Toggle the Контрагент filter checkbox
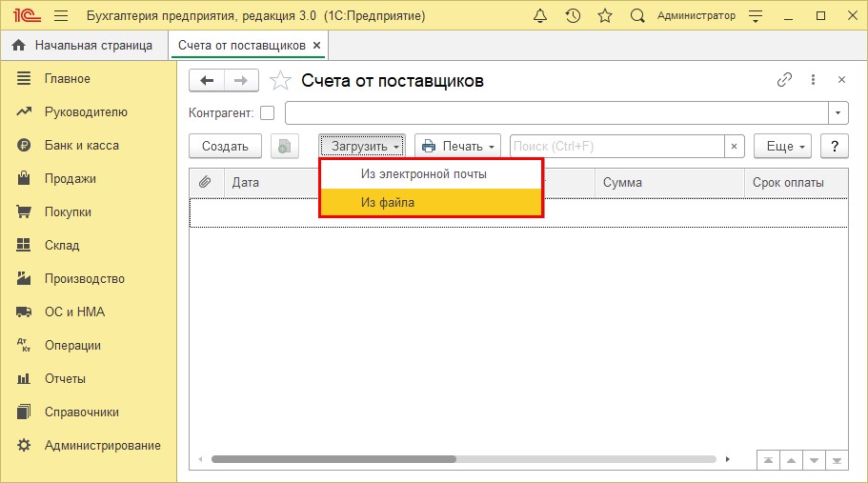The image size is (868, 483). 267,113
